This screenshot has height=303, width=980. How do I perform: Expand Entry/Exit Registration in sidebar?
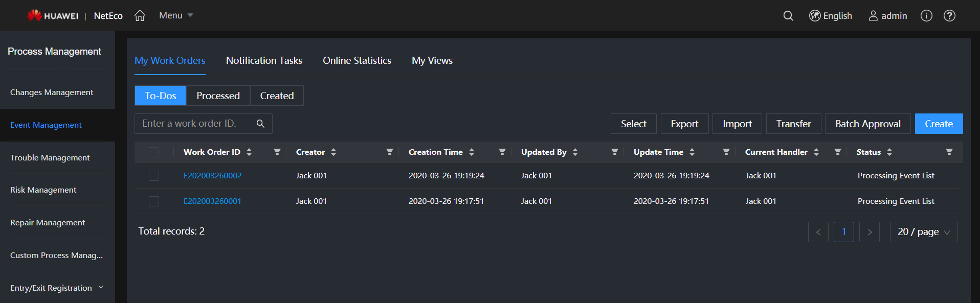click(101, 288)
